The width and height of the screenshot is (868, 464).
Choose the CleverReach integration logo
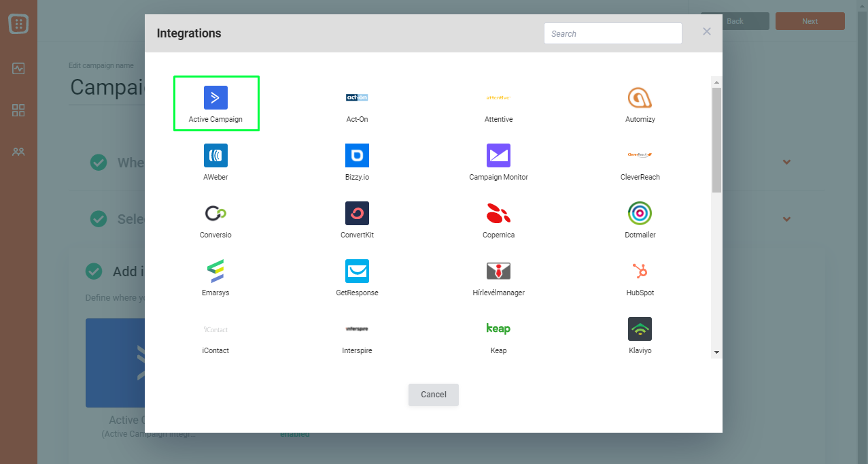pyautogui.click(x=640, y=155)
